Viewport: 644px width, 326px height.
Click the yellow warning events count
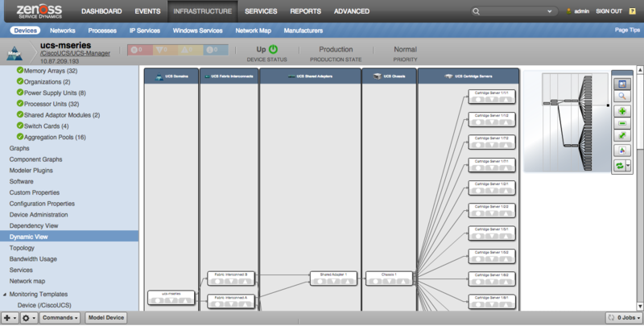190,50
